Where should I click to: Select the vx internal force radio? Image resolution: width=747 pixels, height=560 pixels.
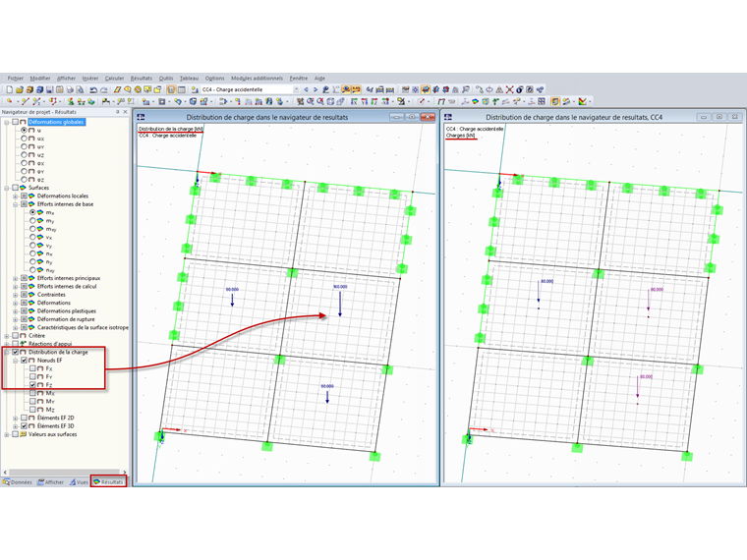click(x=32, y=237)
